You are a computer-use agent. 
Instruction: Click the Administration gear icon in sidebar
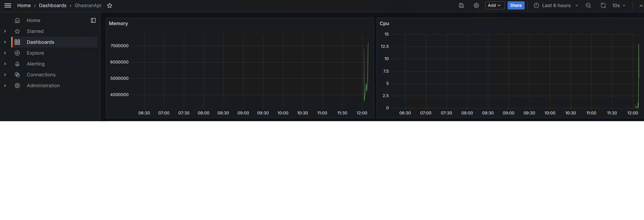[17, 86]
